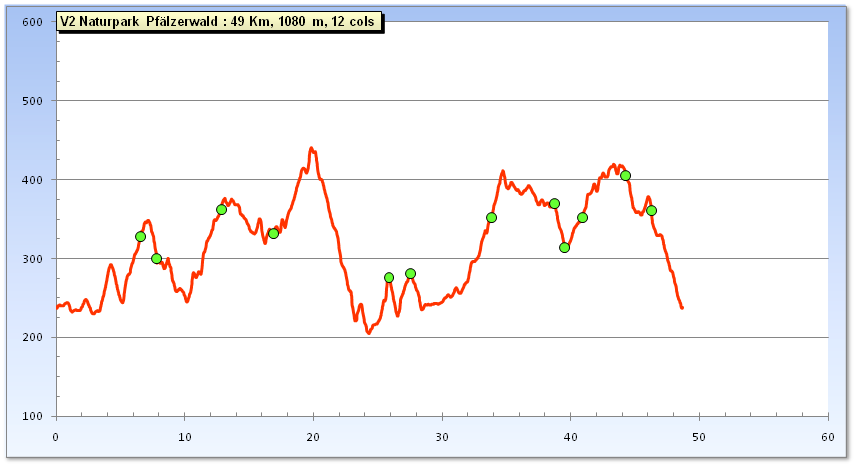Click the 600 label on the altitude axis
The width and height of the screenshot is (856, 467).
tap(32, 22)
